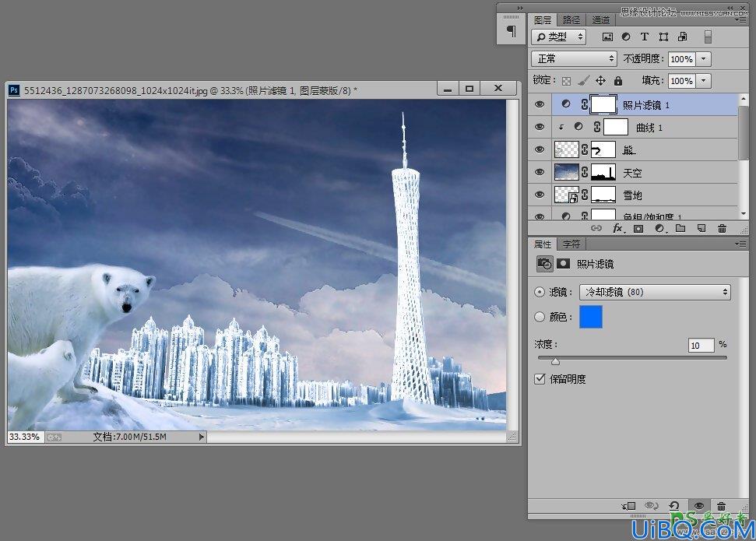Click layers panel scrollbar down arrow

pos(743,213)
